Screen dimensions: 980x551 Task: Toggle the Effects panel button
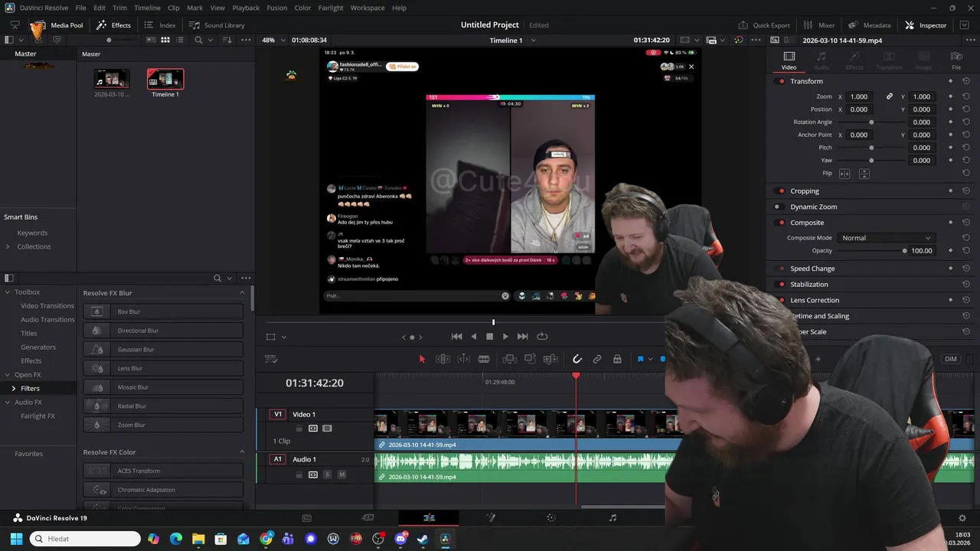113,25
